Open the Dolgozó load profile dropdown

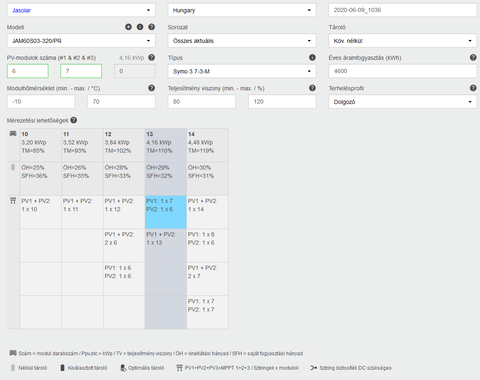[x=403, y=102]
